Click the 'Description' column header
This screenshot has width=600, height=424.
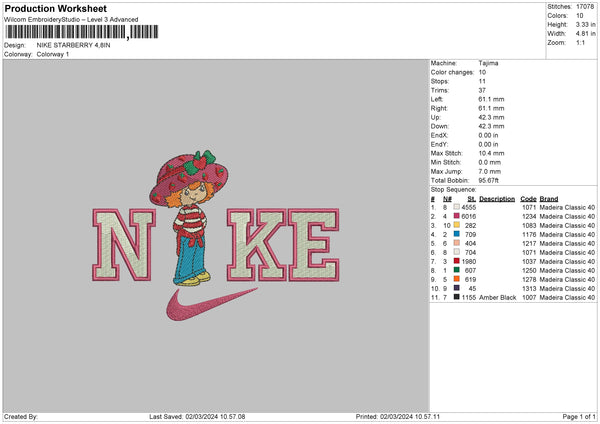497,199
